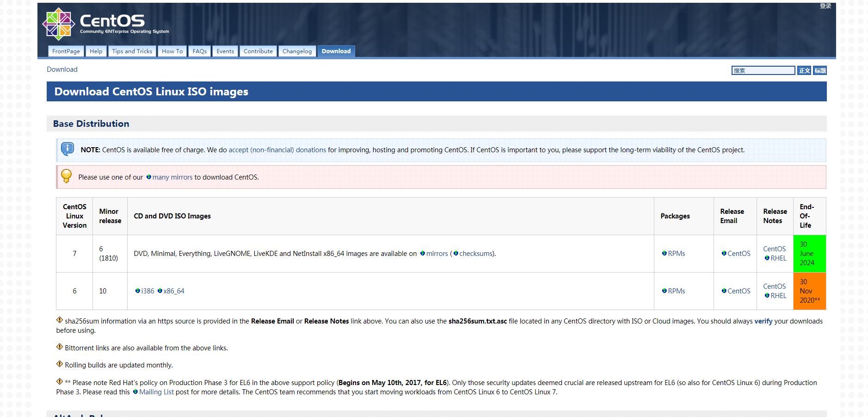868x417 pixels.
Task: Click the lightbulb icon beside the mirrors tip
Action: pyautogui.click(x=67, y=176)
